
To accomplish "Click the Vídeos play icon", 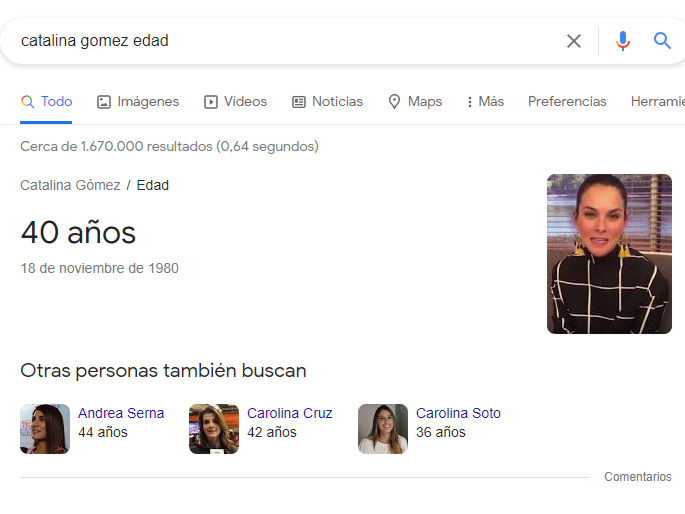I will [211, 102].
